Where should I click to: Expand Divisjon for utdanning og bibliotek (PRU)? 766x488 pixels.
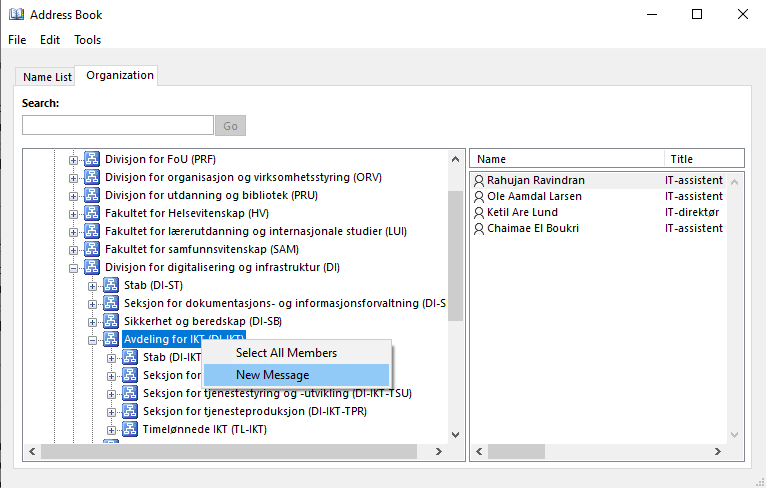click(x=73, y=195)
